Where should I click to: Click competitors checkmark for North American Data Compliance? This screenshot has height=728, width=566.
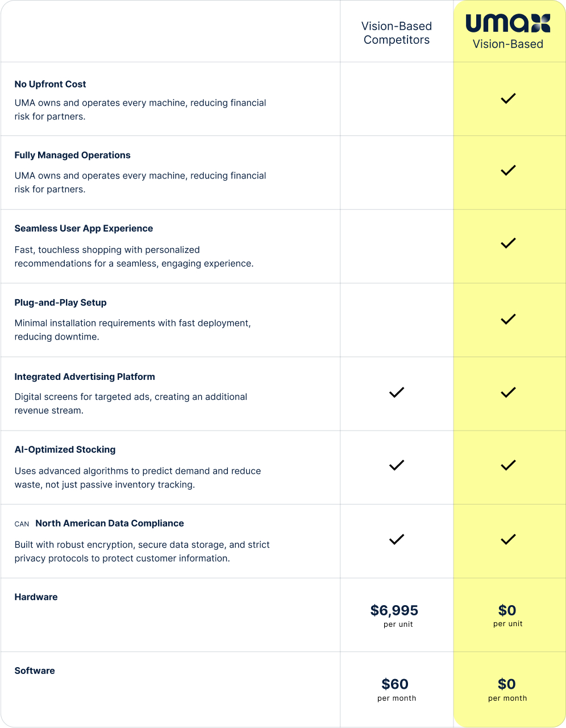pos(397,539)
